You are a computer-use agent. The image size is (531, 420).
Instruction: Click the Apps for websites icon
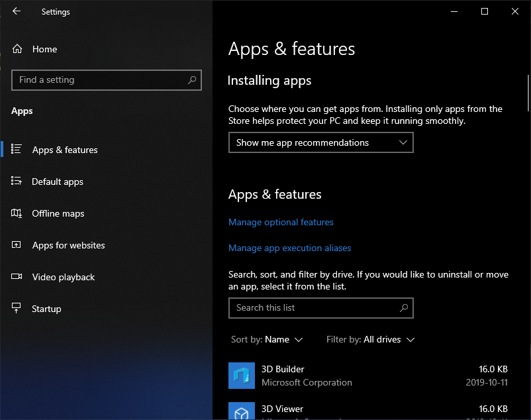pyautogui.click(x=17, y=245)
